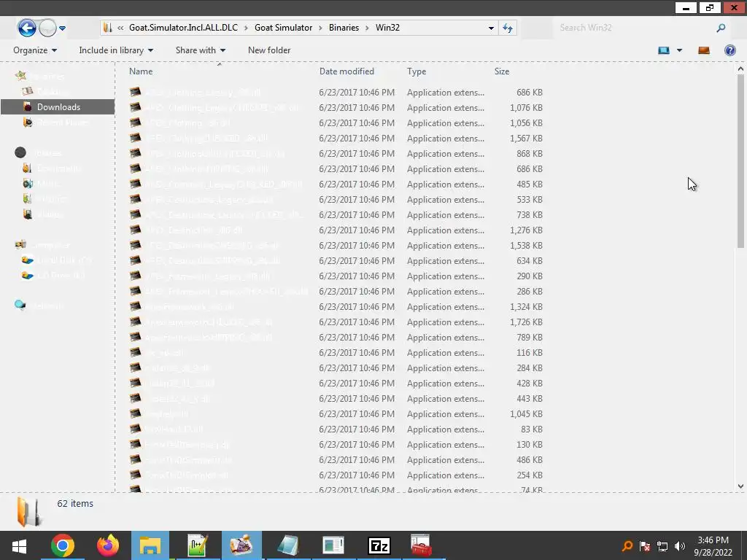Click the file icon of the 1,045 KB dll
The image size is (747, 560).
tap(135, 413)
